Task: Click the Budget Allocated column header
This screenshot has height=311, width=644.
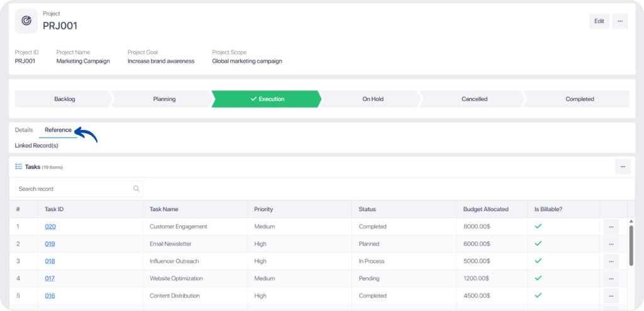Action: (486, 209)
